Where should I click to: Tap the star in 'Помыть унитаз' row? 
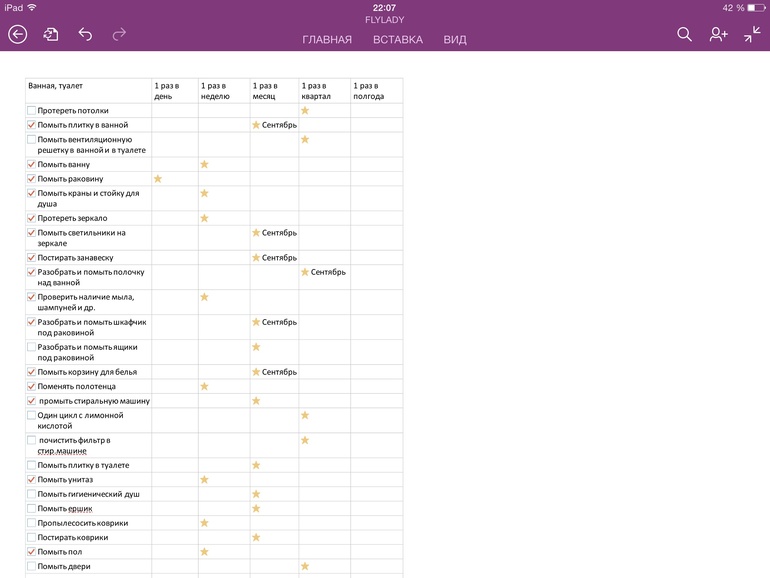(x=204, y=480)
